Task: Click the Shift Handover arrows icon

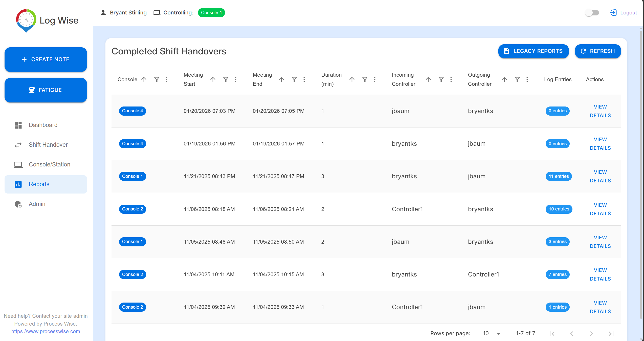Action: (18, 145)
